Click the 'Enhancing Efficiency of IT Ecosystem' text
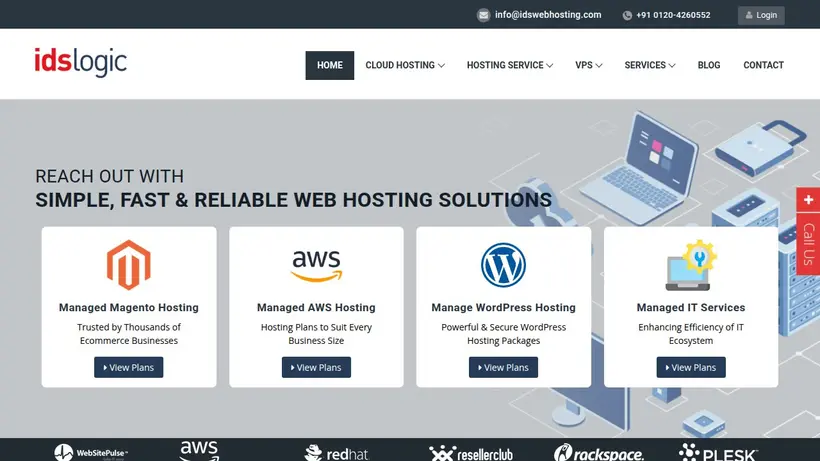The height and width of the screenshot is (461, 820). pos(691,333)
